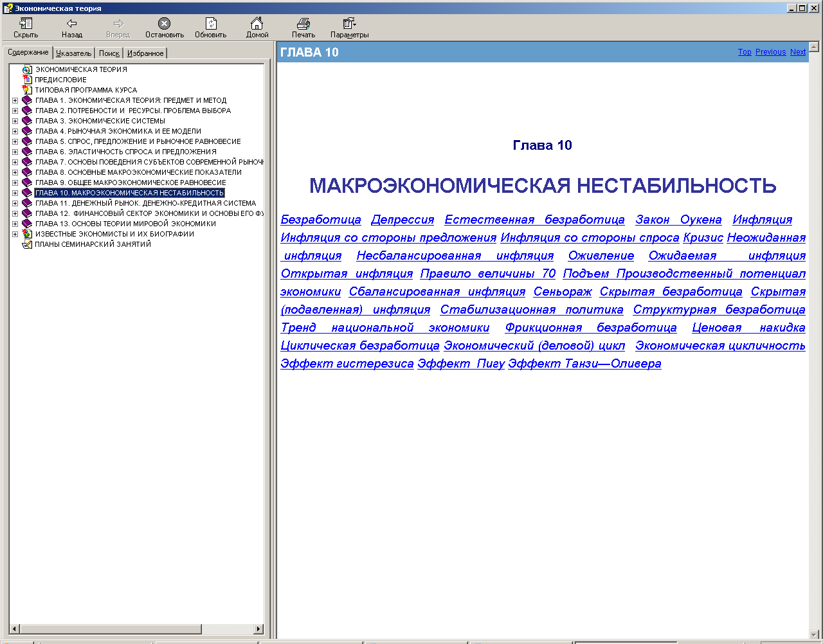Select ГЛАВА 9. ОБЩЕЕ МАКРОЭКОНОМИЧЕСКОЕ РАВНОВЕСИЕ item
Viewport: 823px width, 644px height.
click(x=131, y=183)
